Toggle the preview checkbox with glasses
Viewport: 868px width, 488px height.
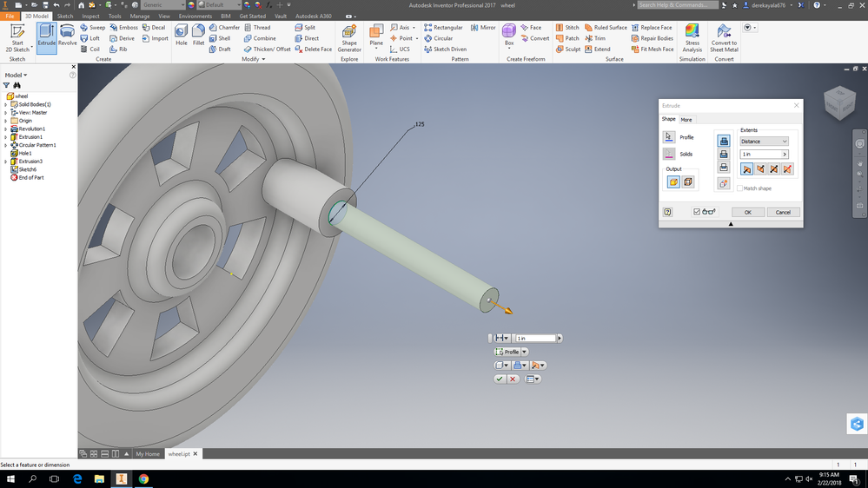697,211
